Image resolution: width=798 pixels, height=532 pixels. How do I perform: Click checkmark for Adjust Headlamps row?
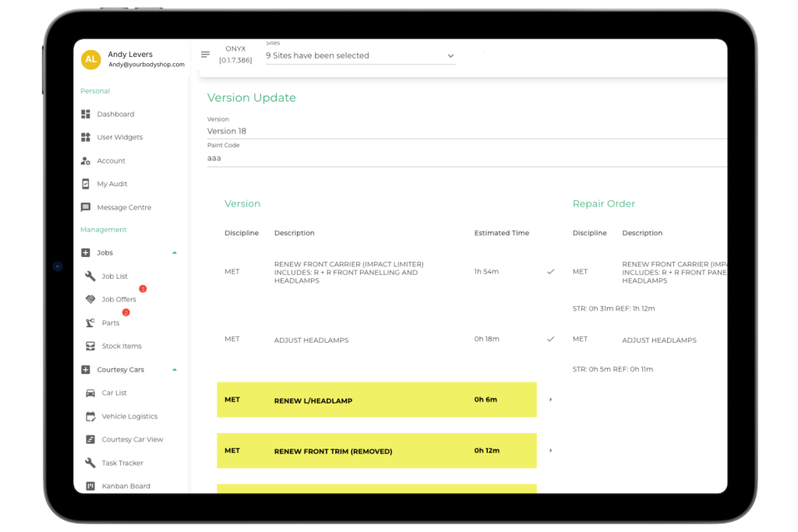point(551,340)
